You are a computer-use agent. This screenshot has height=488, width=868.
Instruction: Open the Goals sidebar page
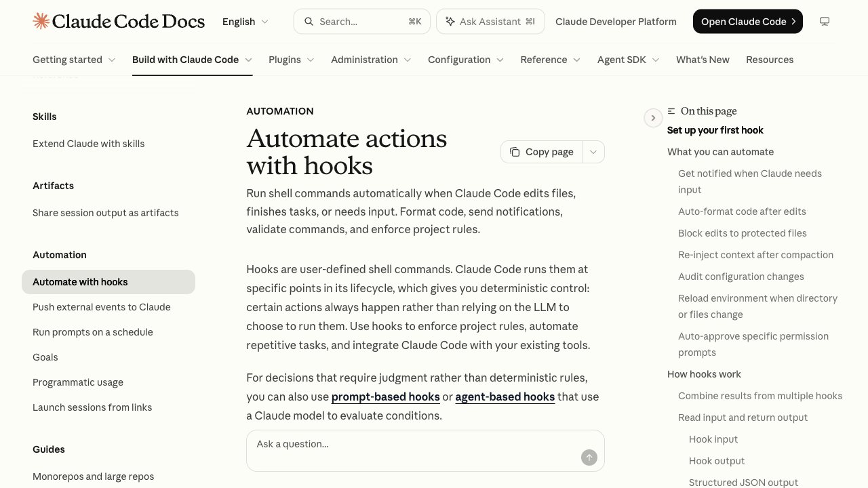click(x=45, y=357)
